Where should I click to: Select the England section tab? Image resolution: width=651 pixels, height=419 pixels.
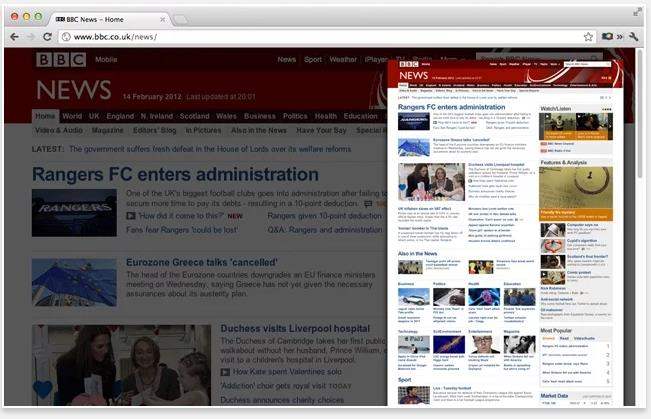[x=120, y=116]
